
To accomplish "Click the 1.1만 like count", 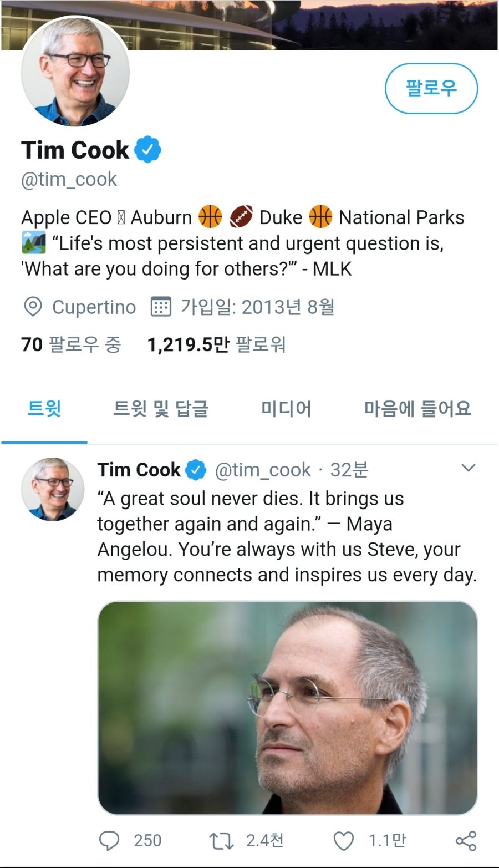I will (x=385, y=841).
